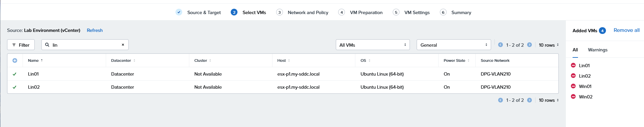Click step 4 circle for VM Preparation
Screen dimensions: 644x127
(x=342, y=12)
